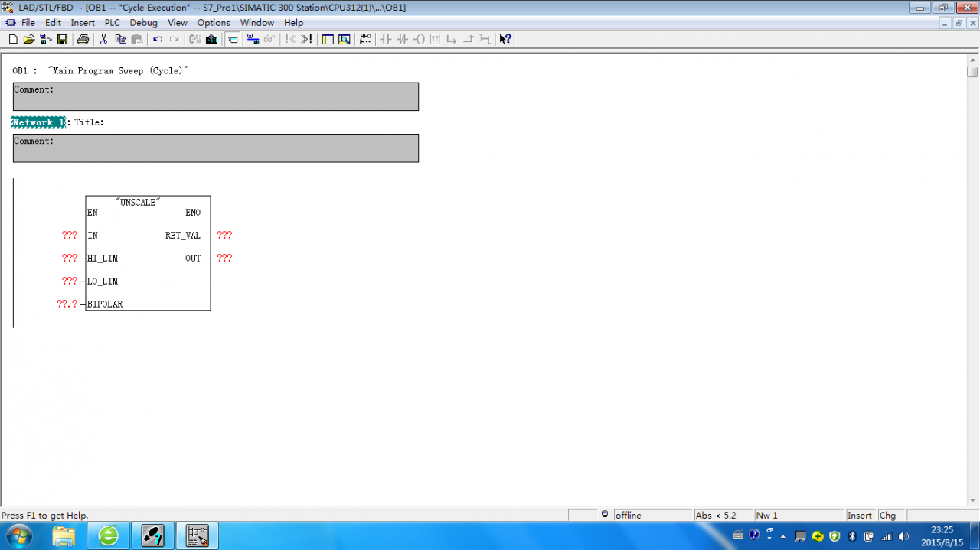Toggle the Details view icon
The width and height of the screenshot is (980, 550).
(x=344, y=39)
